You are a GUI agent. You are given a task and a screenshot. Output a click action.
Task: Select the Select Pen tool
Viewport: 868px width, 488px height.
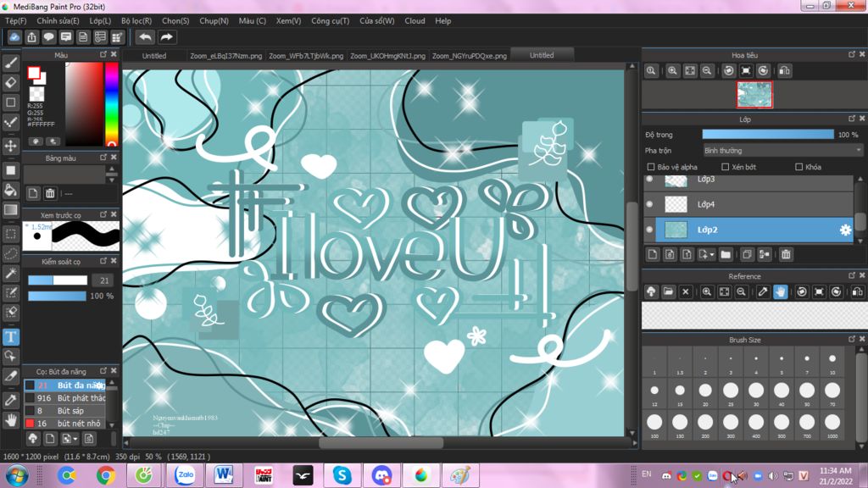(x=10, y=293)
